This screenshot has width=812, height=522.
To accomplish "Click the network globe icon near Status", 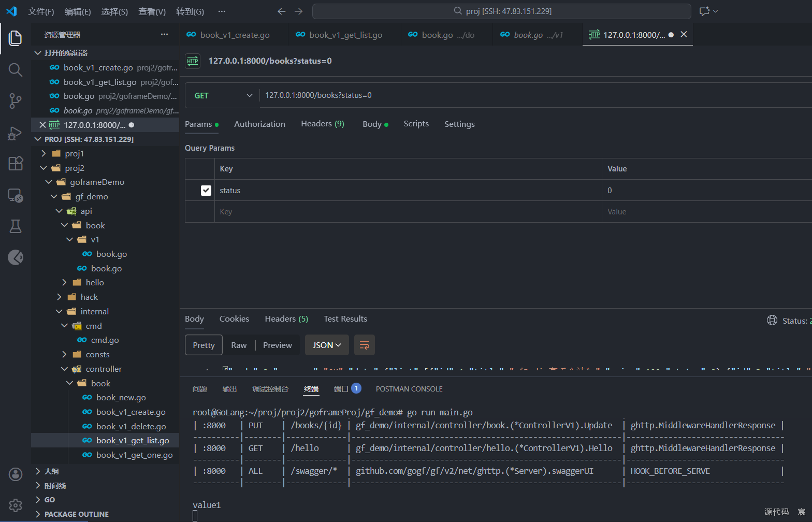I will 772,320.
